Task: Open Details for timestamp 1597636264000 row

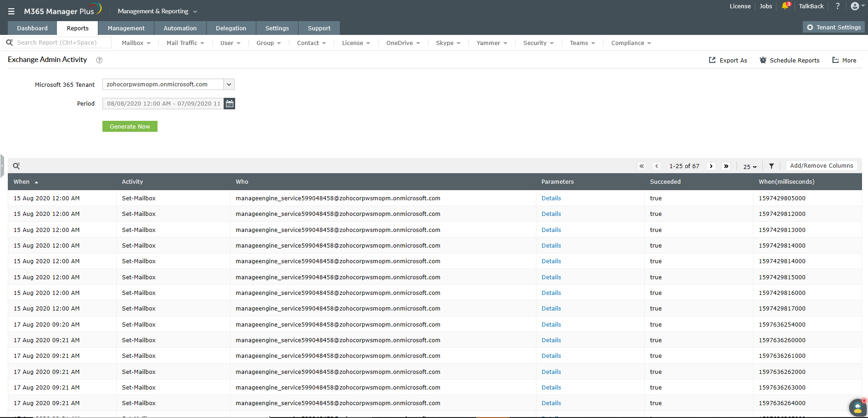Action: (551, 403)
